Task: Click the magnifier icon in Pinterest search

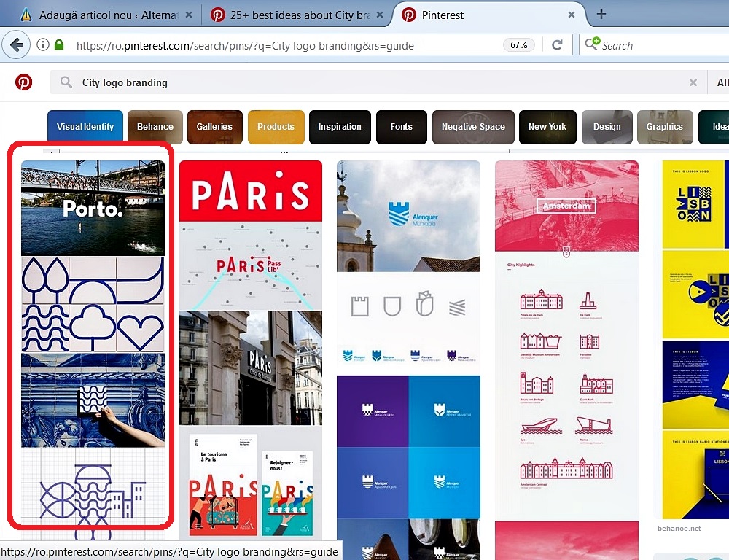Action: (x=66, y=82)
